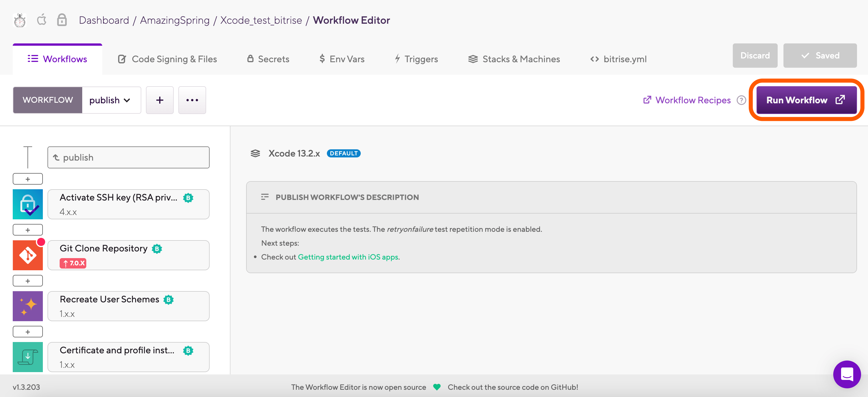Open Getting started with iOS apps link
Viewport: 868px width, 397px height.
click(348, 257)
